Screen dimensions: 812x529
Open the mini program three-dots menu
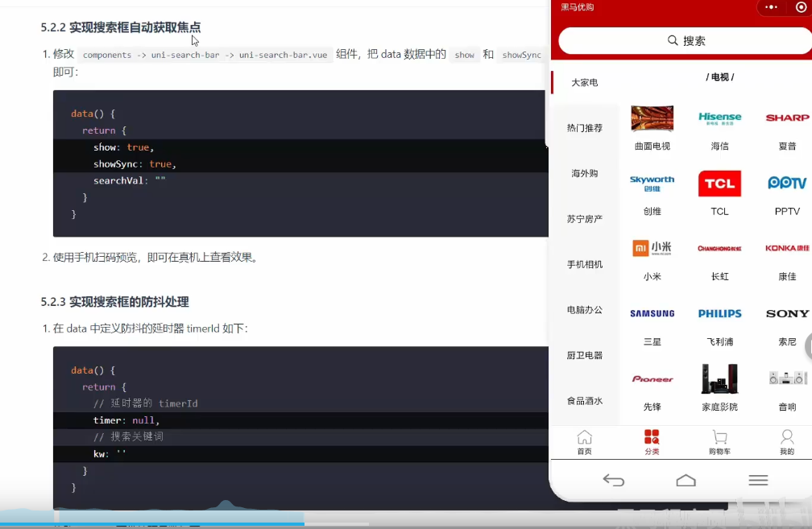(772, 7)
